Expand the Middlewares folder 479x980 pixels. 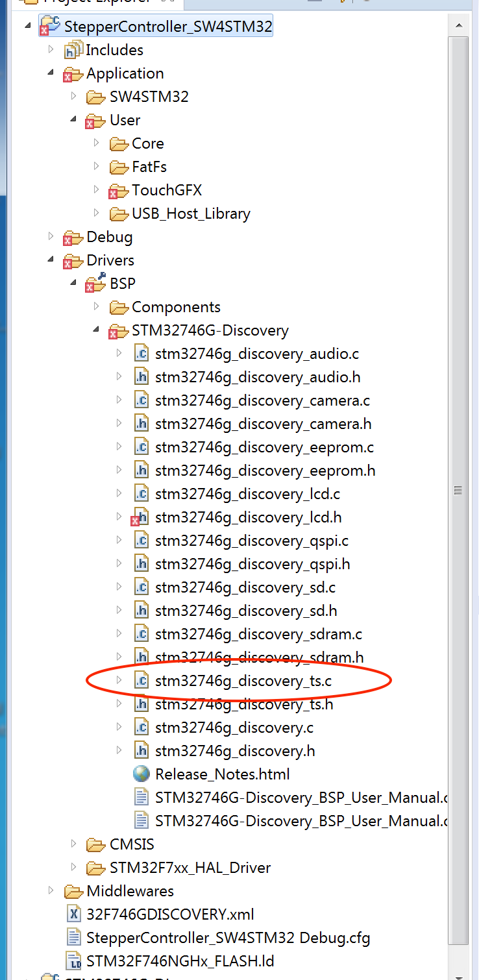pyautogui.click(x=51, y=891)
